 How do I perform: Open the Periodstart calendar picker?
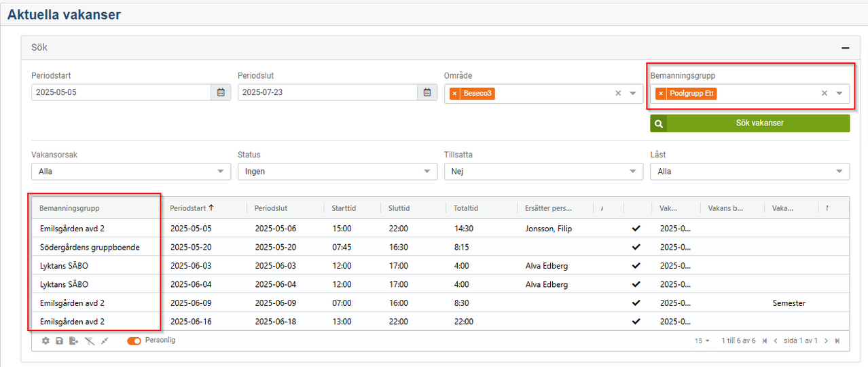point(221,92)
